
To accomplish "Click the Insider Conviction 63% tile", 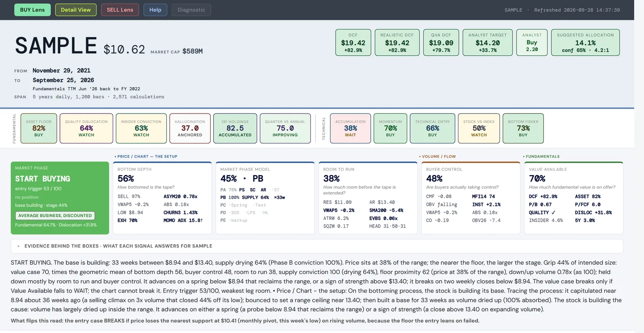I will pos(141,128).
